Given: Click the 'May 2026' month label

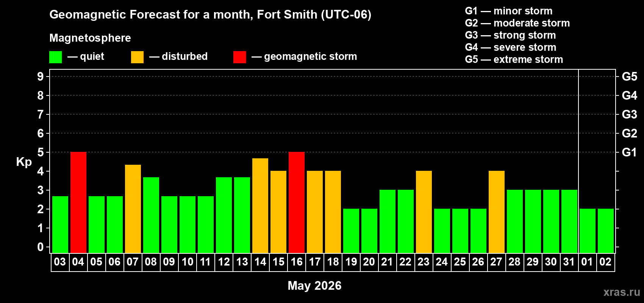Looking at the screenshot, I should click(x=314, y=286).
